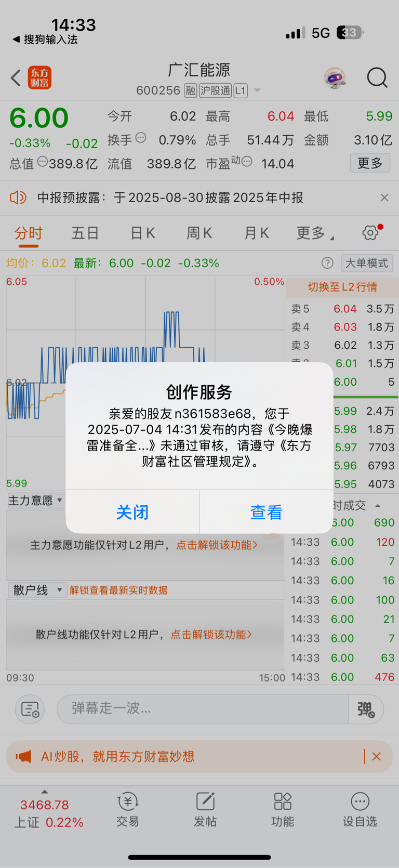Tap the 中报预披露 notice text

pos(170,198)
